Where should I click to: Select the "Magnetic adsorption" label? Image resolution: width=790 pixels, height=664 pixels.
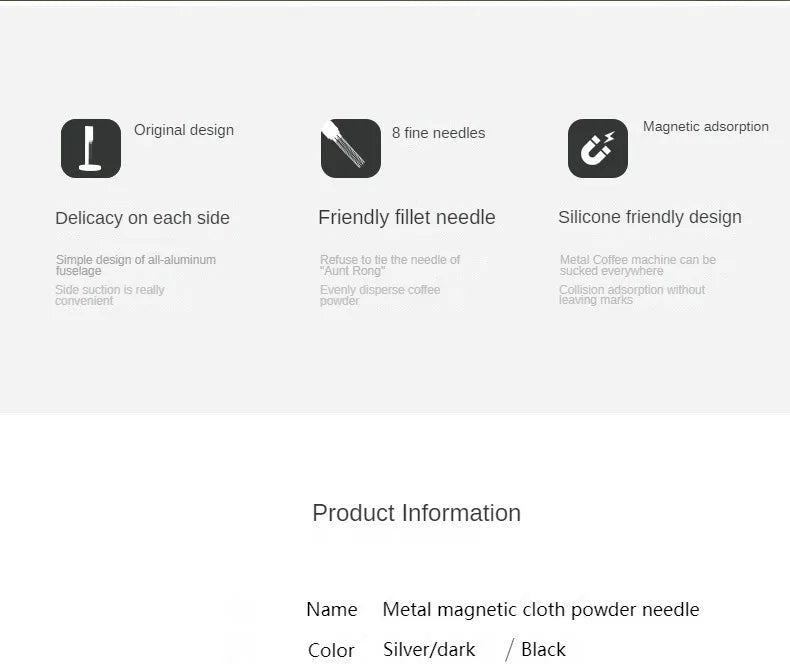click(x=705, y=127)
